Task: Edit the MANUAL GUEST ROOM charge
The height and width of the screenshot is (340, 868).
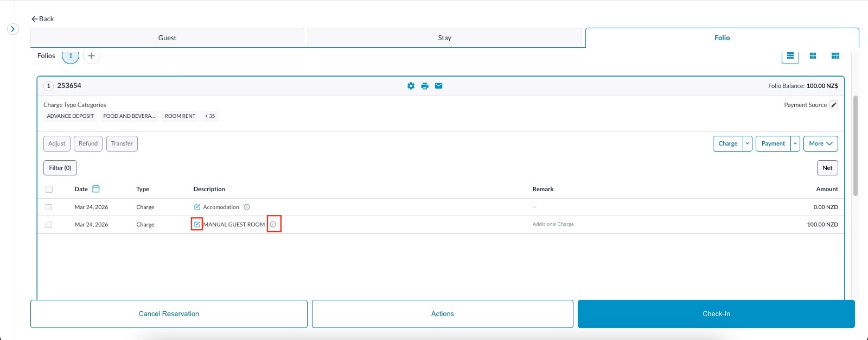Action: pos(197,224)
